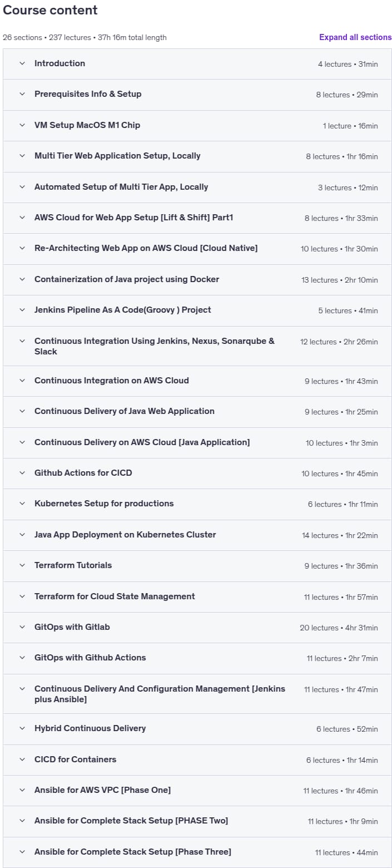The image size is (392, 868).
Task: Expand chevron for GitOps with Github Actions
Action: (22, 658)
